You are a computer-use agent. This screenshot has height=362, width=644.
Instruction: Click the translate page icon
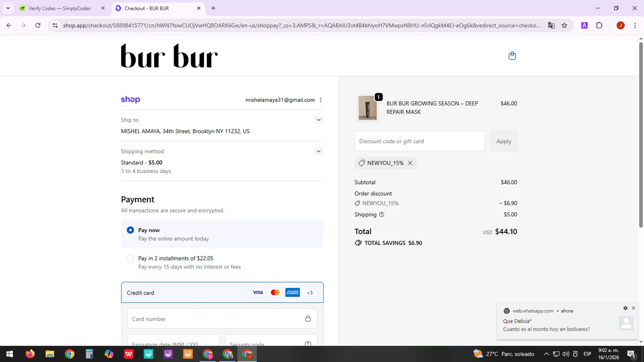tap(551, 25)
